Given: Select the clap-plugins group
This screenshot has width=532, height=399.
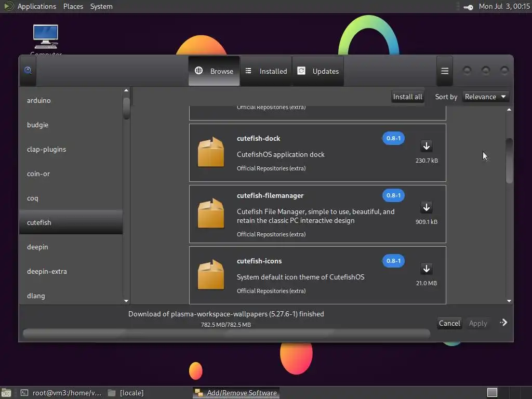Looking at the screenshot, I should (71, 149).
